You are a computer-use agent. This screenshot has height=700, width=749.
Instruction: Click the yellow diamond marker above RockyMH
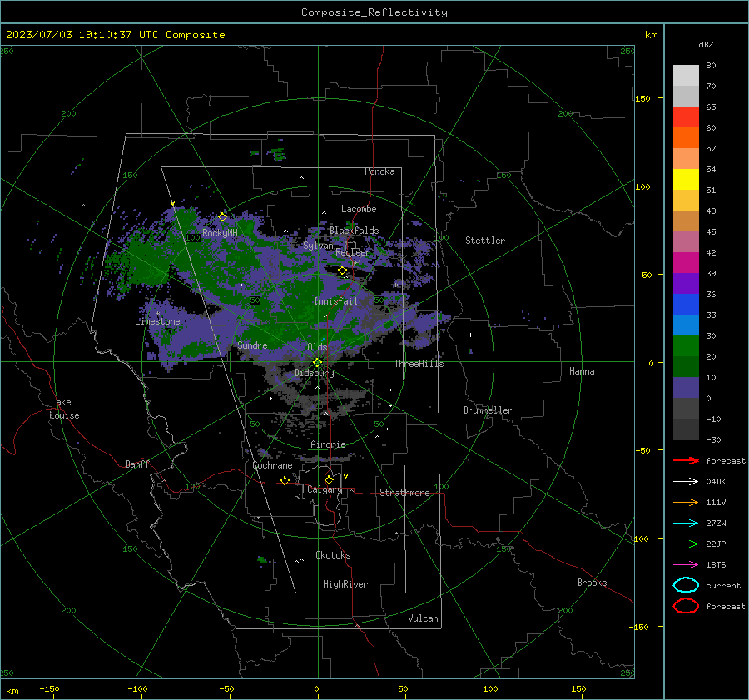222,217
